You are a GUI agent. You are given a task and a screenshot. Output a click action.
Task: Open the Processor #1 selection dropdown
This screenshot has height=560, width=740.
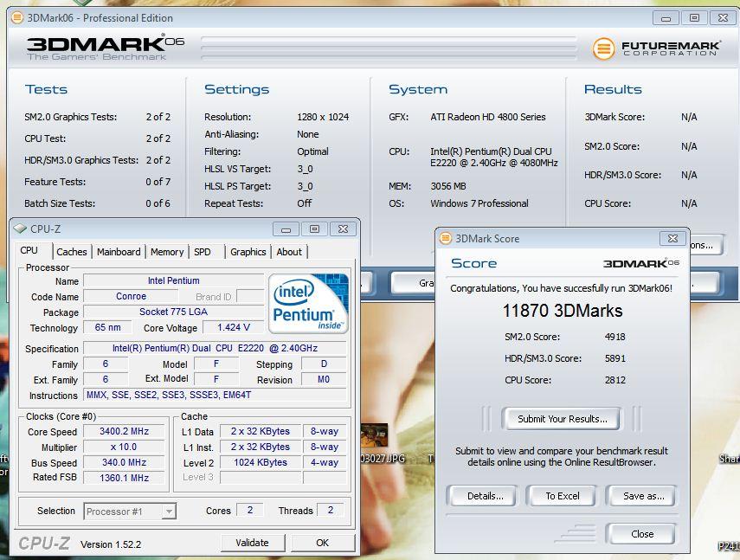click(130, 512)
